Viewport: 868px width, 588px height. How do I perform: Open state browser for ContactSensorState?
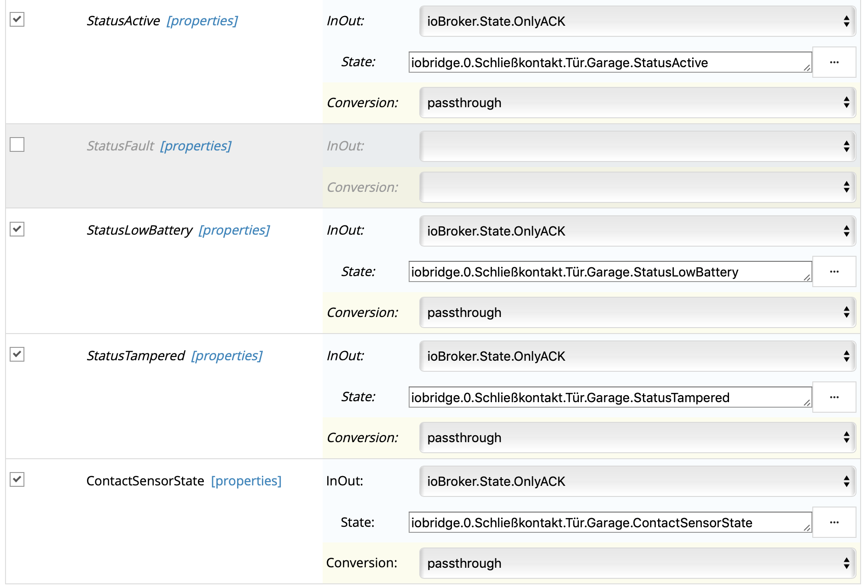[x=833, y=522]
